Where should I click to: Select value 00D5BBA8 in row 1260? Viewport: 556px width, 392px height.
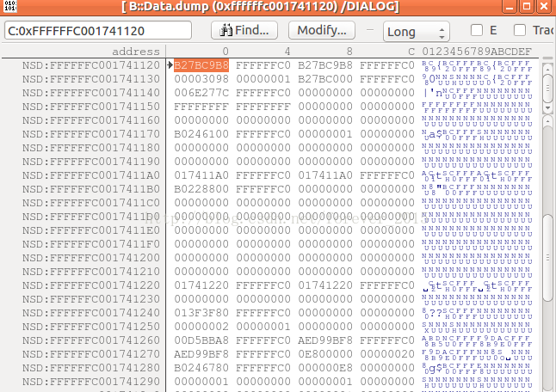tap(201, 340)
